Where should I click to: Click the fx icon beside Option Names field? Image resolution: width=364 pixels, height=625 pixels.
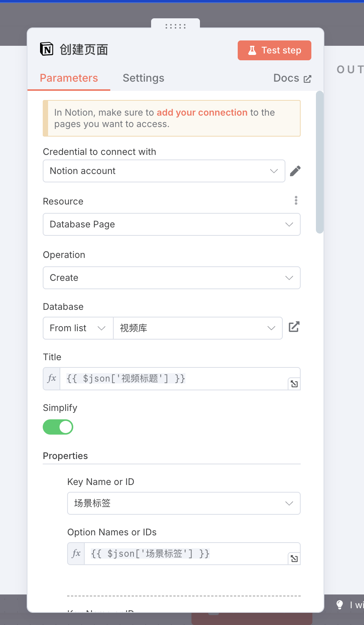pyautogui.click(x=76, y=553)
